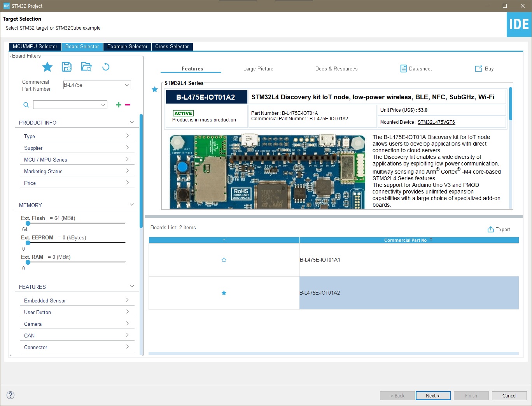The width and height of the screenshot is (532, 406).
Task: Click the ACTIVE status badge
Action: (x=183, y=113)
